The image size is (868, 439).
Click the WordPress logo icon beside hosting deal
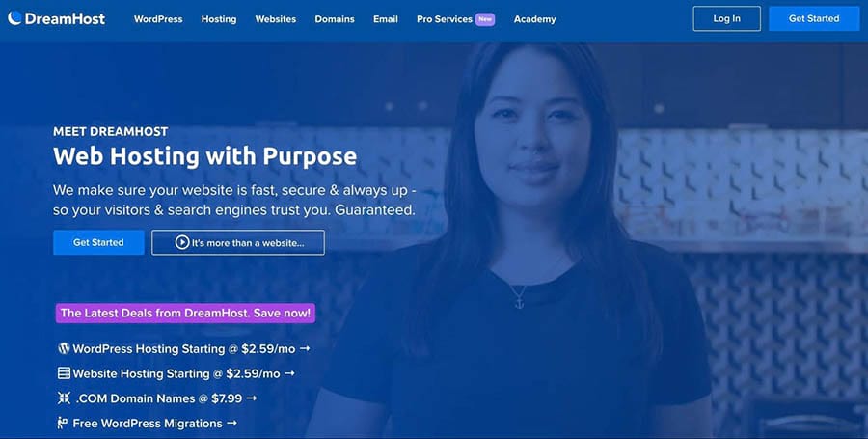tap(64, 348)
